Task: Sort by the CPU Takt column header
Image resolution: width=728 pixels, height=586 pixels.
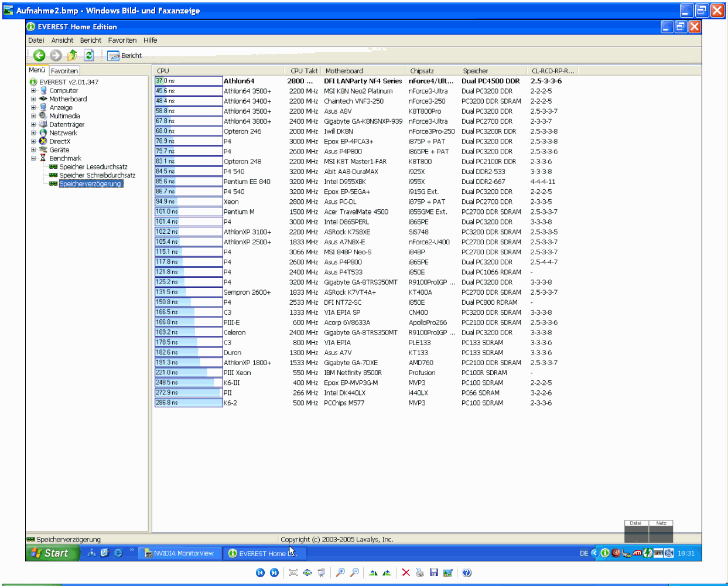Action: [x=303, y=71]
